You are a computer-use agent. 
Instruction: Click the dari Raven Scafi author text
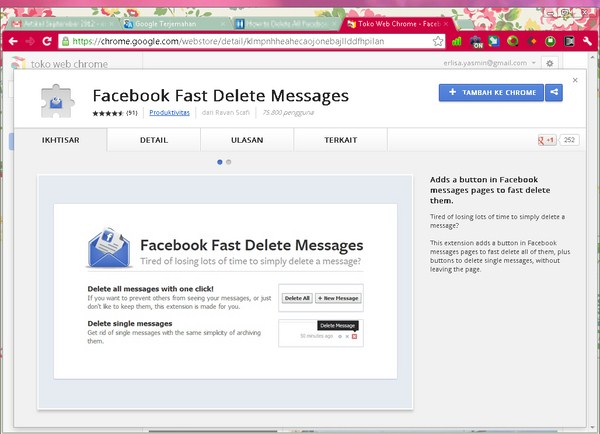tap(226, 113)
